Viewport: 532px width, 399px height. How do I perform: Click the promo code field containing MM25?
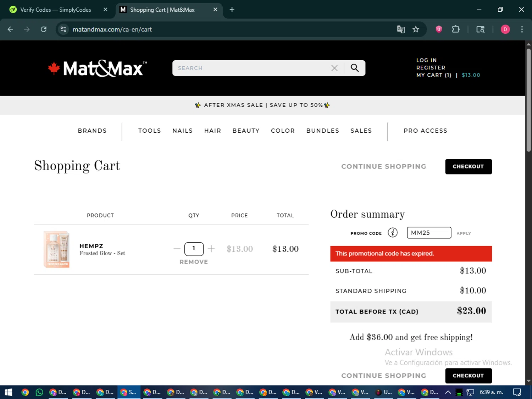[x=429, y=233]
